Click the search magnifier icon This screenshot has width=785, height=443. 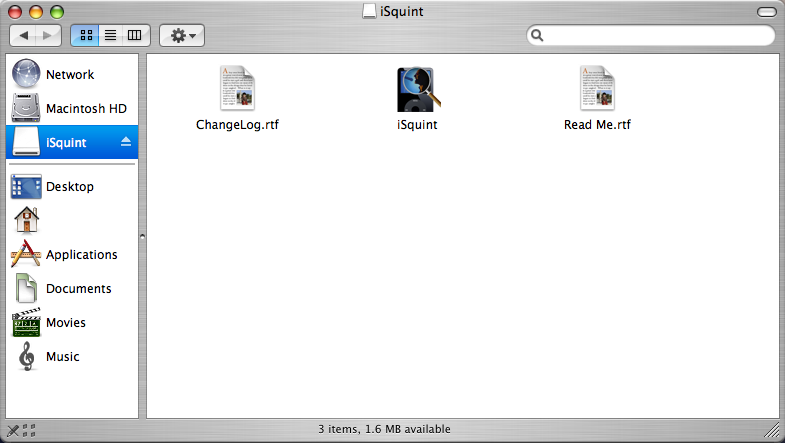click(537, 35)
